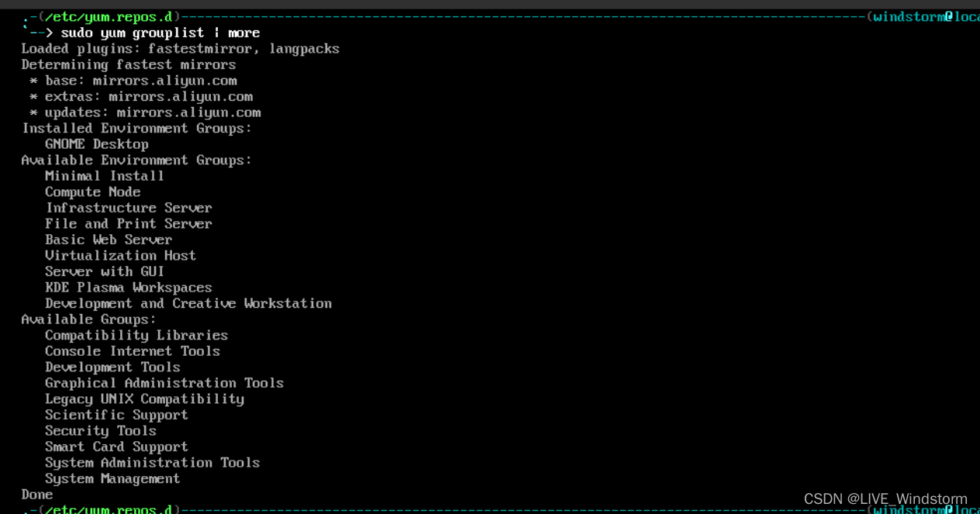Image resolution: width=980 pixels, height=514 pixels.
Task: Select the Server with GUI entry
Action: tap(105, 271)
